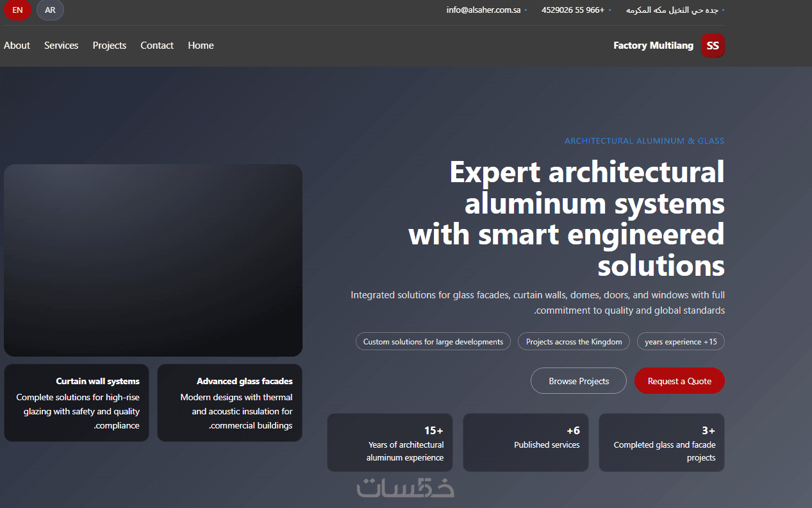
Task: Select the 'Projects across the Kingdom' tag
Action: tap(574, 342)
